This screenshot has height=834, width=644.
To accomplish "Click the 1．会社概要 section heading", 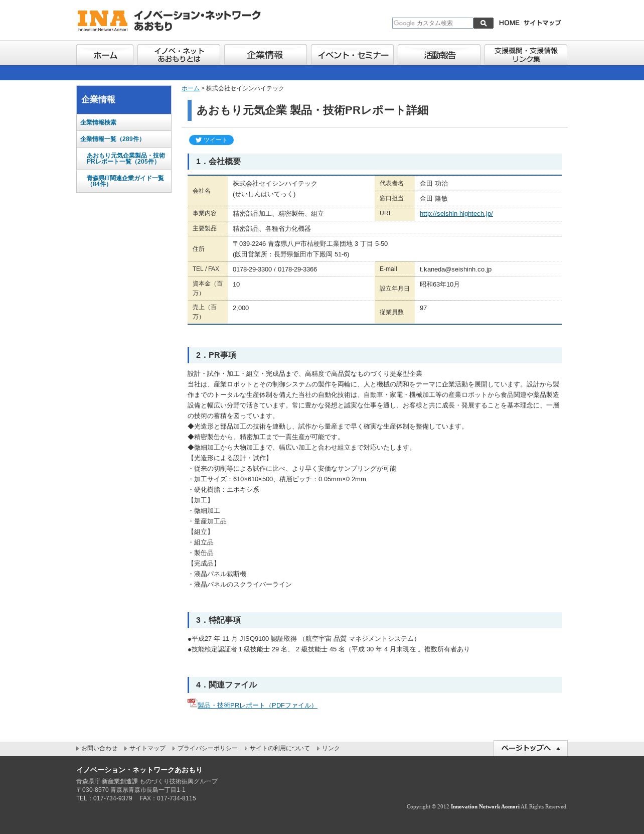I will [375, 162].
